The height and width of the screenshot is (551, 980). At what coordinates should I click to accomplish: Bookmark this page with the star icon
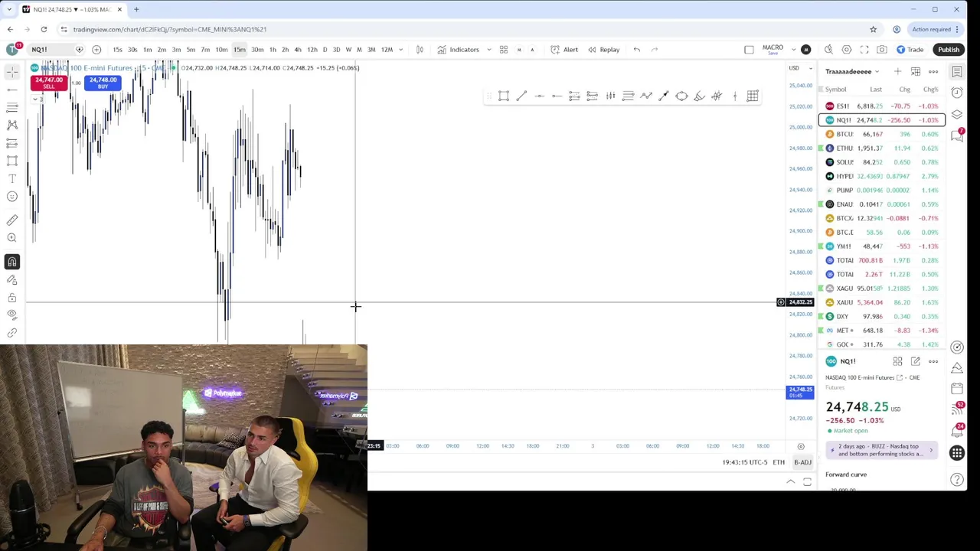click(x=873, y=29)
